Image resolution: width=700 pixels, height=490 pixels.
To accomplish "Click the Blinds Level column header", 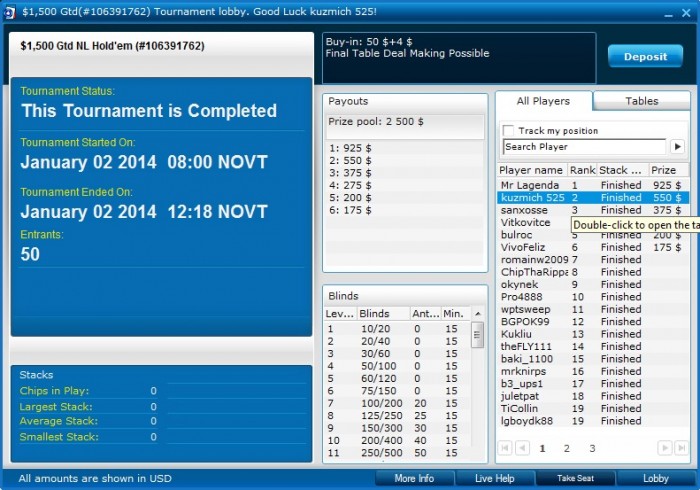I will [340, 314].
